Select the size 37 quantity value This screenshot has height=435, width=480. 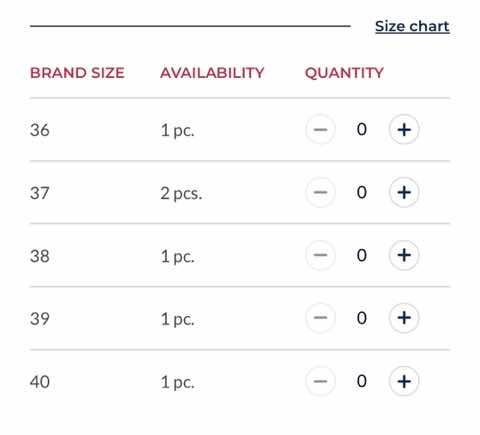coord(362,192)
